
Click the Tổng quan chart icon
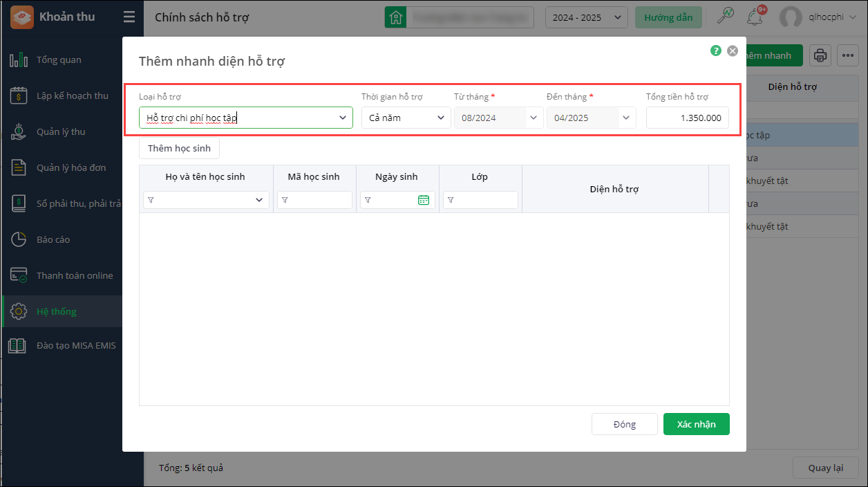click(19, 59)
